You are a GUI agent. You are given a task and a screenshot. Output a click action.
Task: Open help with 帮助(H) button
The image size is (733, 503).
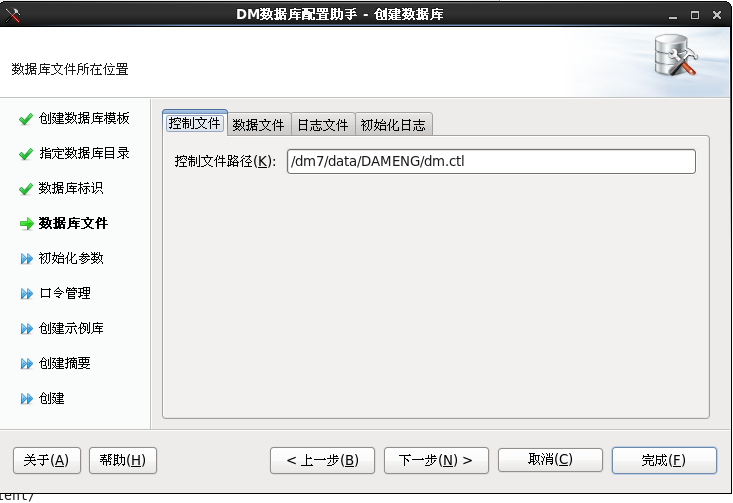122,460
